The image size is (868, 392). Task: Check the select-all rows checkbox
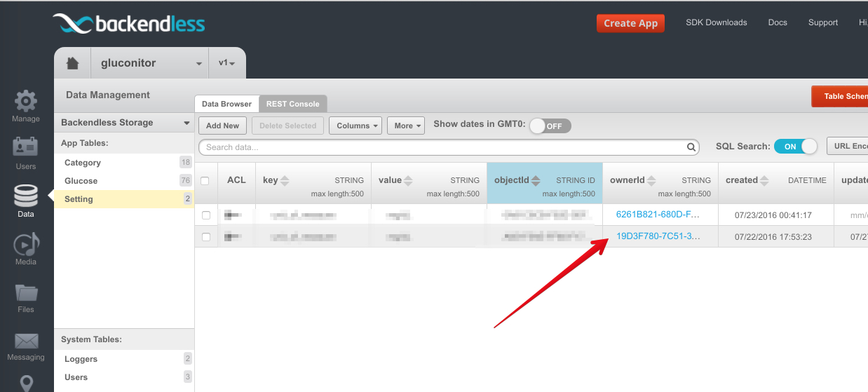click(x=205, y=181)
